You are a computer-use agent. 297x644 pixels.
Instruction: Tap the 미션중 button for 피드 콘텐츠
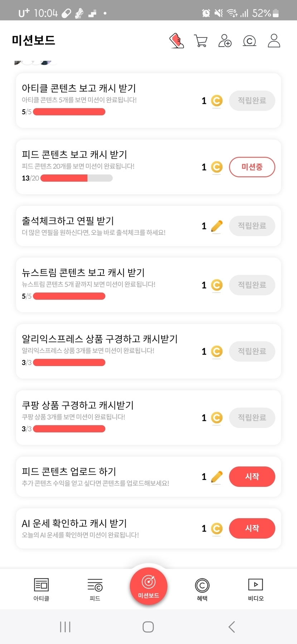(252, 167)
